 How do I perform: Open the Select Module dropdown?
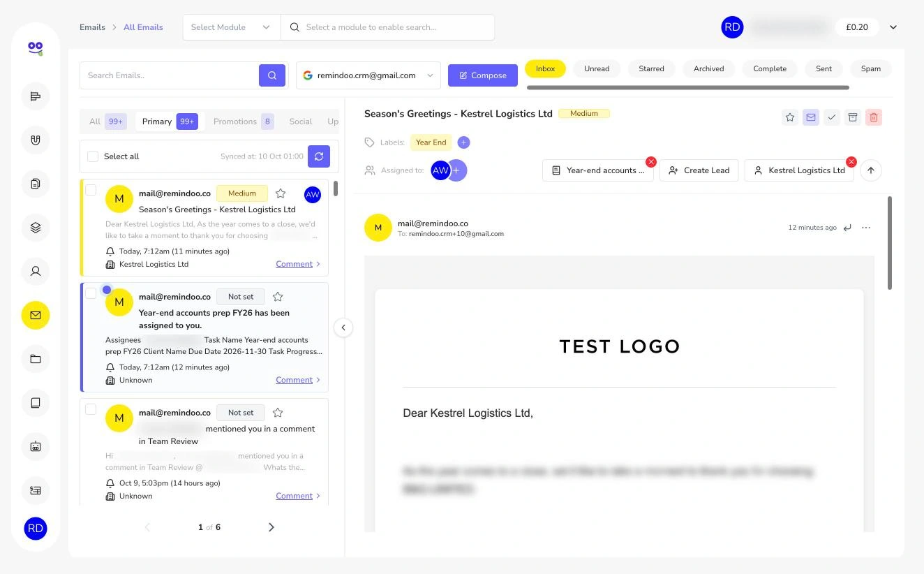click(x=232, y=27)
